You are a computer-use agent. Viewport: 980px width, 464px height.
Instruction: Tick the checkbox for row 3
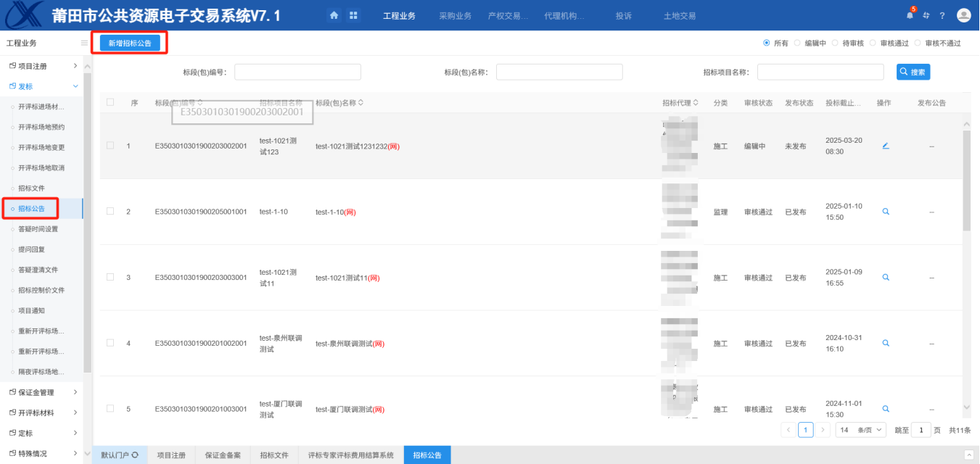click(x=110, y=277)
